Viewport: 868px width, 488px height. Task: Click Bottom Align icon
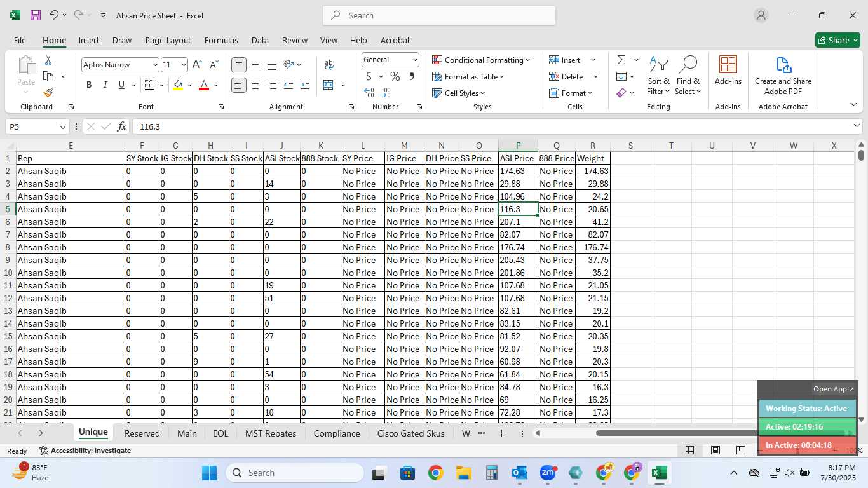(x=272, y=65)
